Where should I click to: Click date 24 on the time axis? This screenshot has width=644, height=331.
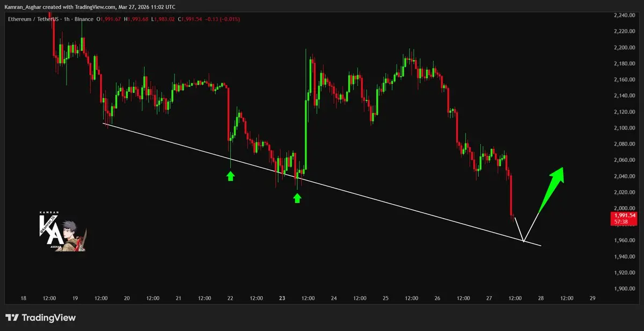(x=334, y=298)
